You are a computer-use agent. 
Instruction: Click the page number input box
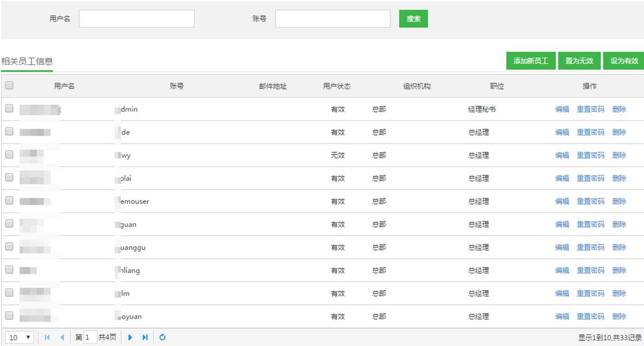90,337
